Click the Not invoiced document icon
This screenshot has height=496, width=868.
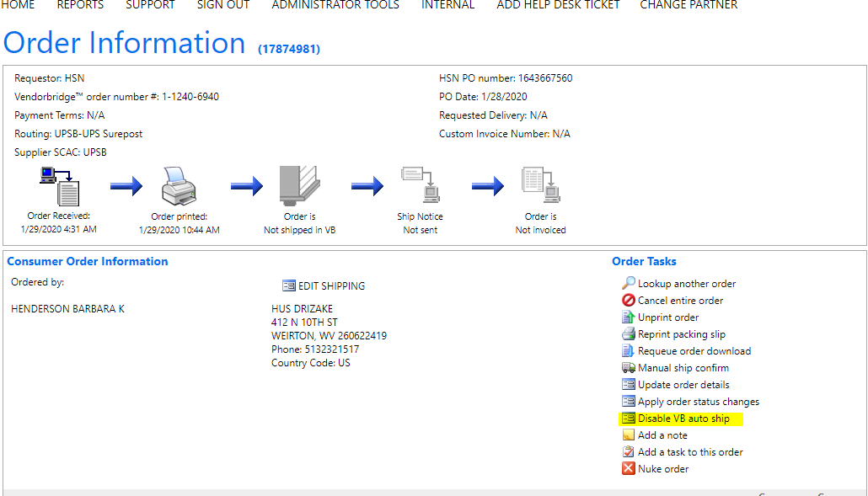[x=541, y=184]
